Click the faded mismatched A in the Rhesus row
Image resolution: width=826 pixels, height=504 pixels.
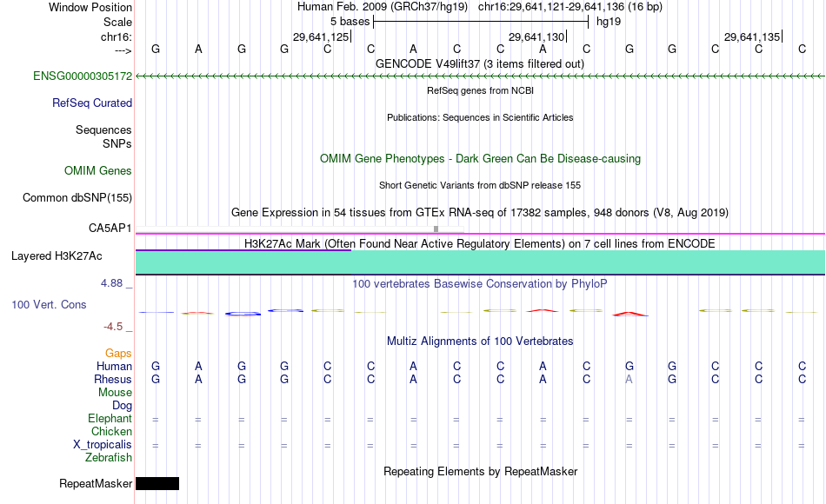click(629, 380)
